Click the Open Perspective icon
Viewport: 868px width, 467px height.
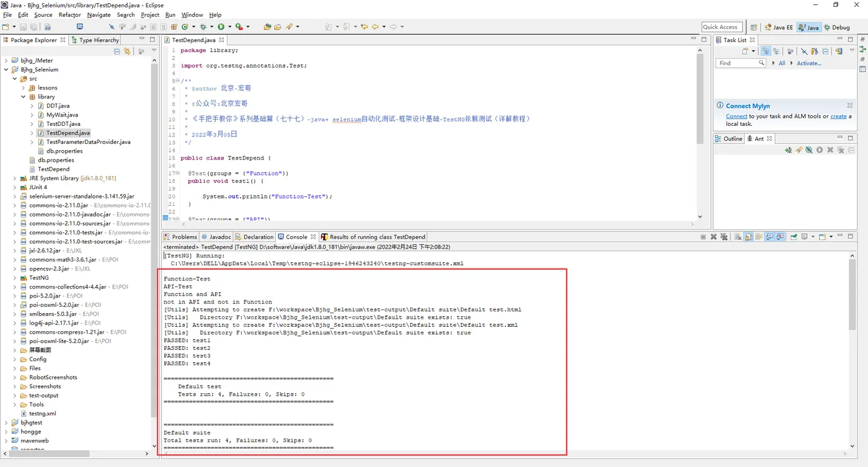754,27
